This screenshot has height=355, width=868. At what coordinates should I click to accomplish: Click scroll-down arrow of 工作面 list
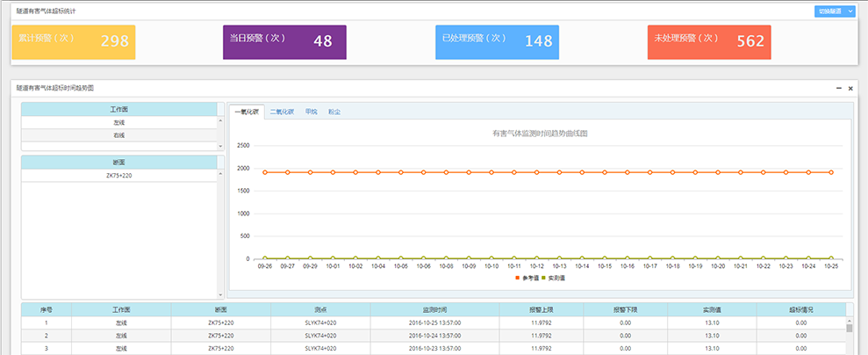point(221,147)
